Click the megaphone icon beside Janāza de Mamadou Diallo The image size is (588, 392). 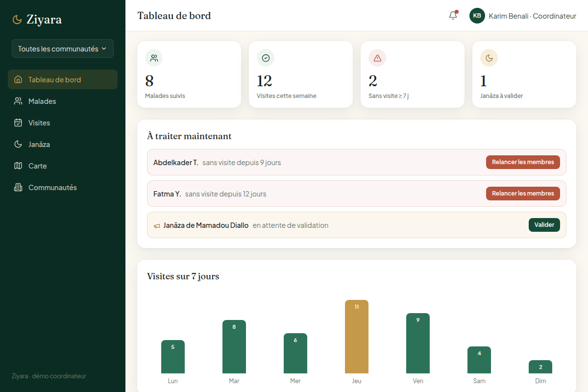[x=157, y=226]
